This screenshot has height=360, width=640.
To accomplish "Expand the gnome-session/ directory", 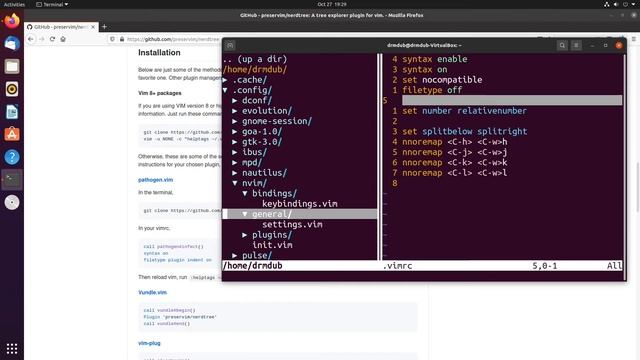I will tap(235, 121).
